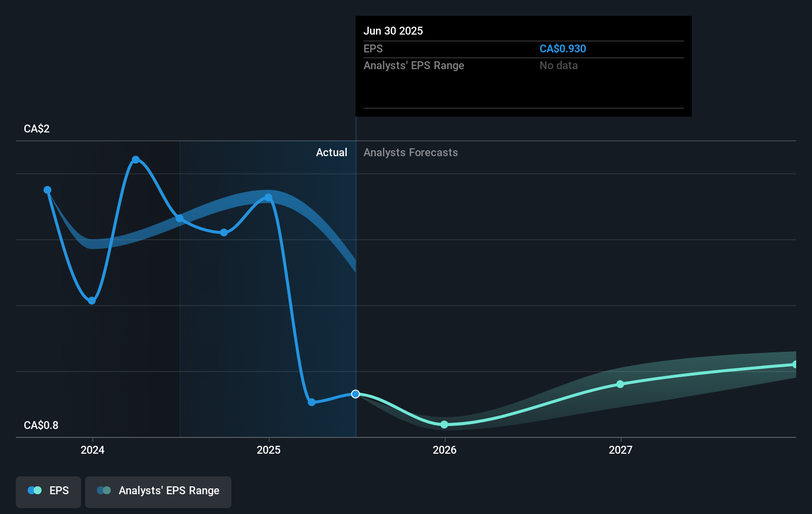Click the low EPS data point above 2024 tick
This screenshot has height=514, width=812.
pos(92,300)
